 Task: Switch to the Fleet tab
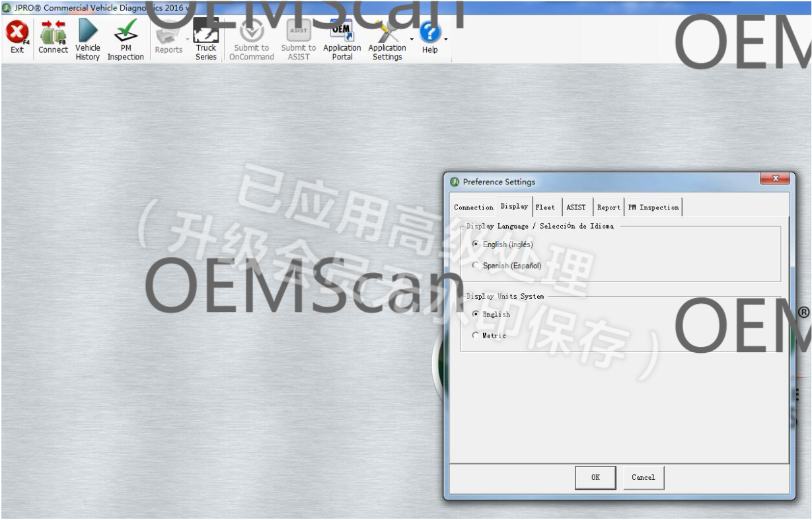pos(546,207)
